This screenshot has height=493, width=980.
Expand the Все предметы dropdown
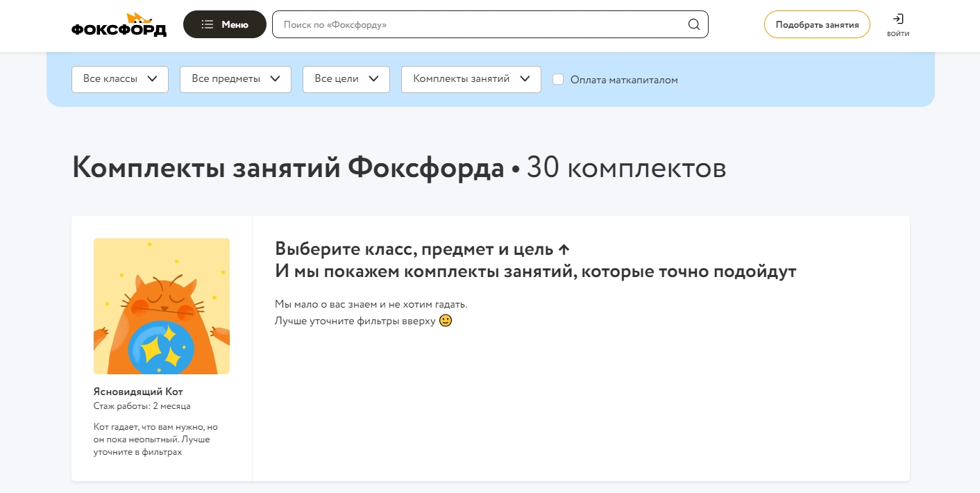pos(235,79)
